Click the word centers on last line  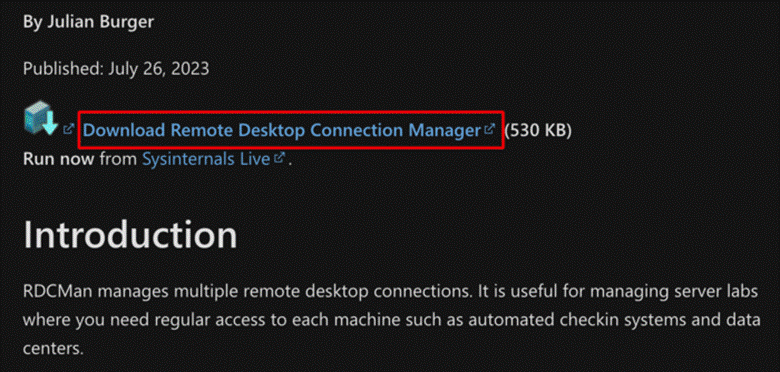tap(53, 349)
